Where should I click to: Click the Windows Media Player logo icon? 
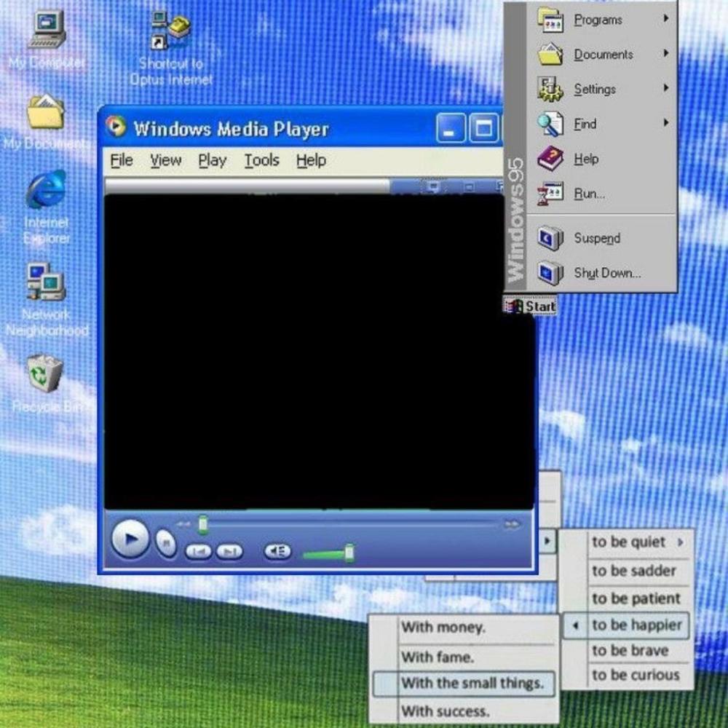click(x=116, y=126)
